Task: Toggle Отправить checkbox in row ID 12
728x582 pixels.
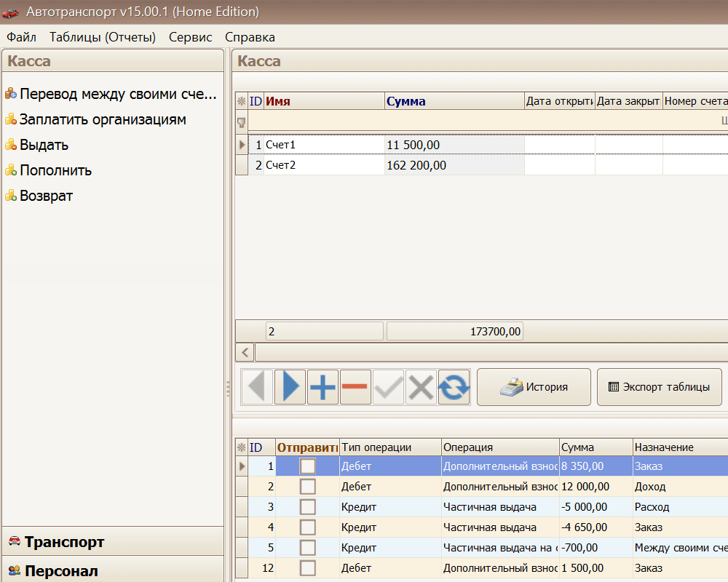Action: (x=307, y=568)
